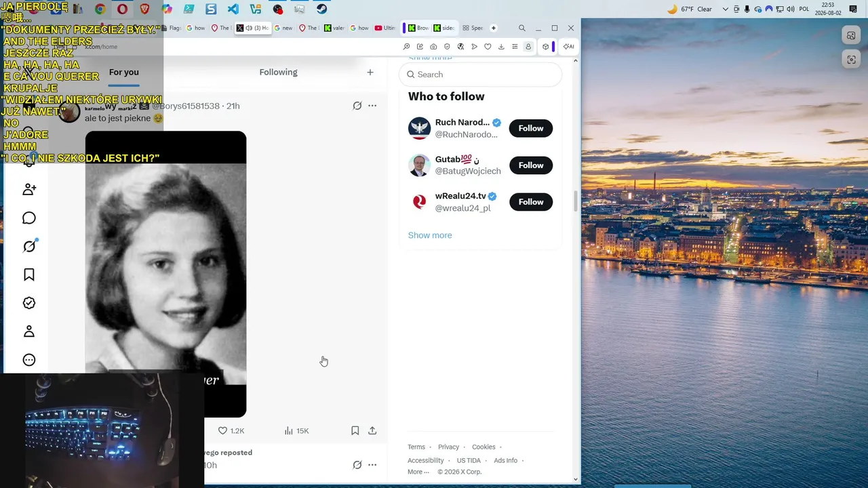Switch to the Speed Dial browser tab
The image size is (868, 488).
(x=473, y=28)
